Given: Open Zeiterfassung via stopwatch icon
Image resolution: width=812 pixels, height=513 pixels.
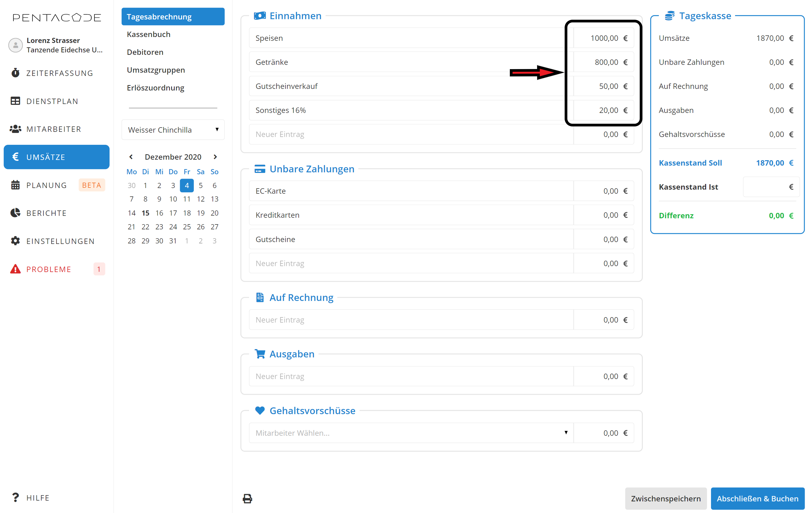Looking at the screenshot, I should (15, 73).
